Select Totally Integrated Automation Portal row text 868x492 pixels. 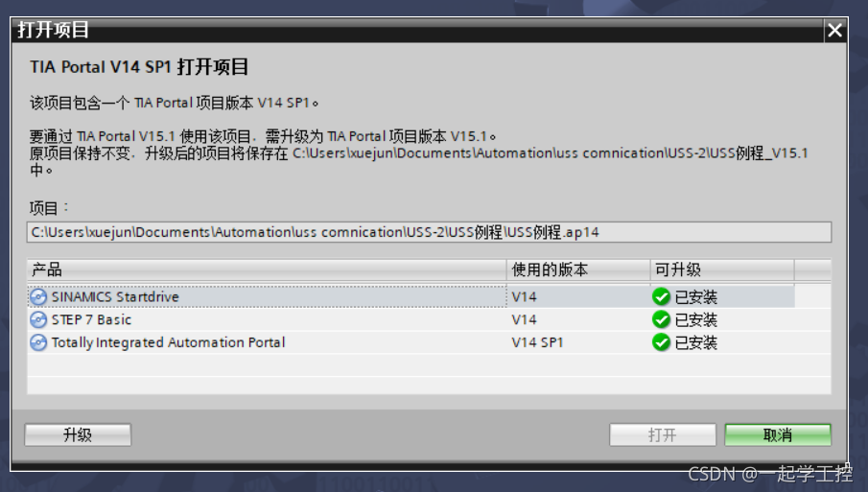pyautogui.click(x=168, y=342)
